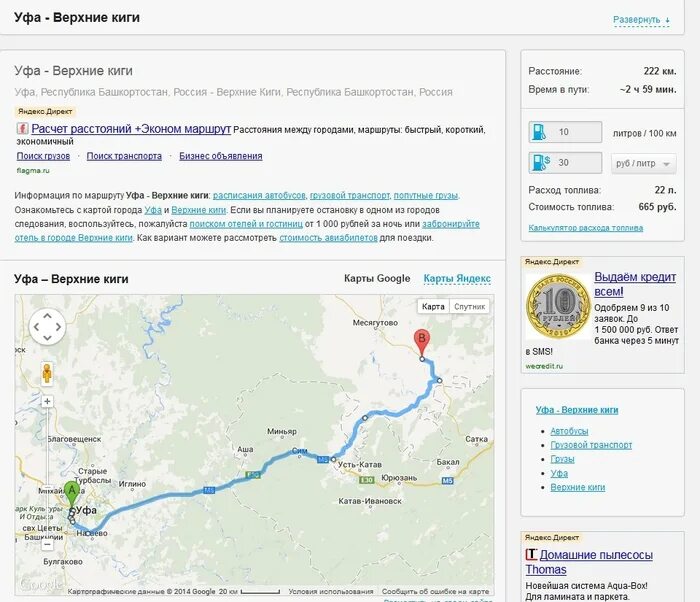Click the red destination marker B
Screen dimensions: 700x602
[x=422, y=343]
